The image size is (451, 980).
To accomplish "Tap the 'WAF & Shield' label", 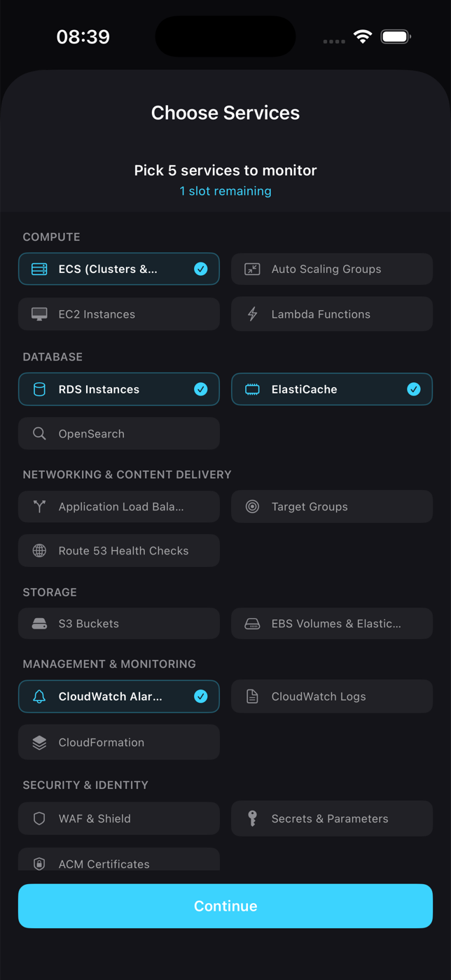I will tap(95, 818).
